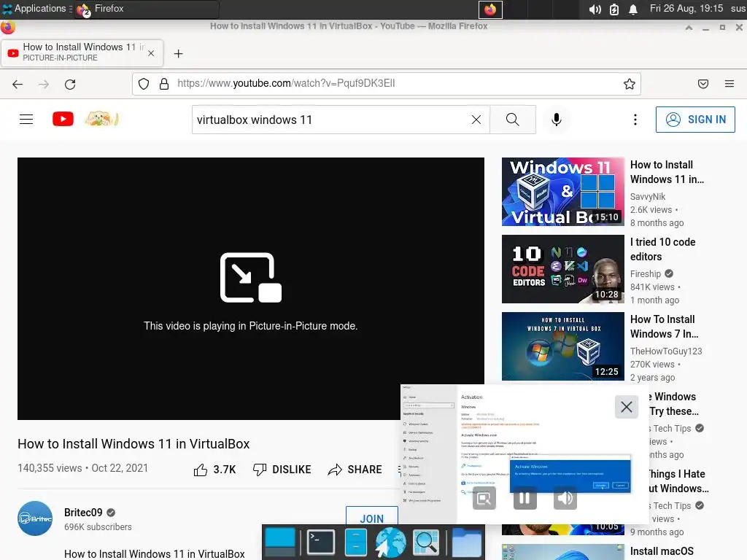Show desktop from the dock
Screen dimensions: 747x560
(x=279, y=542)
